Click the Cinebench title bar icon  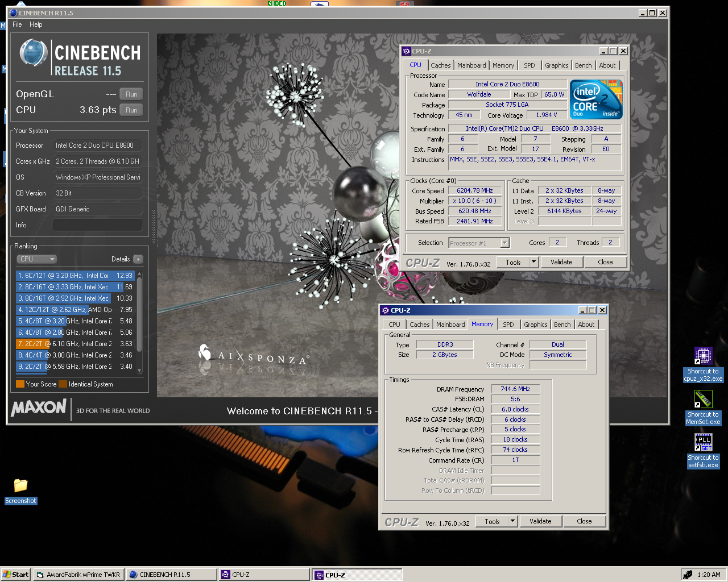click(14, 13)
